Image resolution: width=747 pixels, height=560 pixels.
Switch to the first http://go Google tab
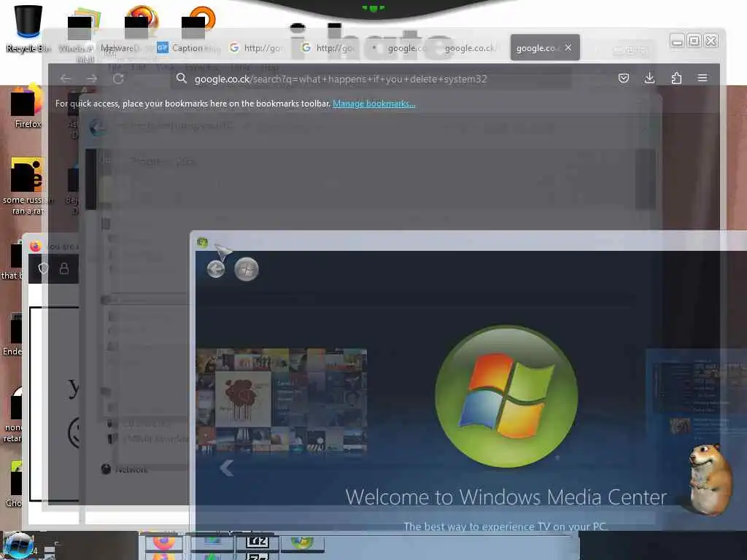click(256, 47)
